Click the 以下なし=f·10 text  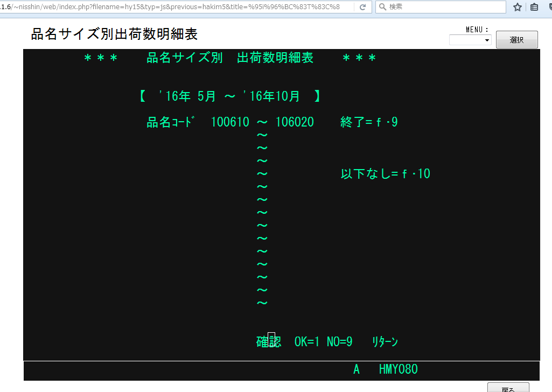[x=385, y=174]
